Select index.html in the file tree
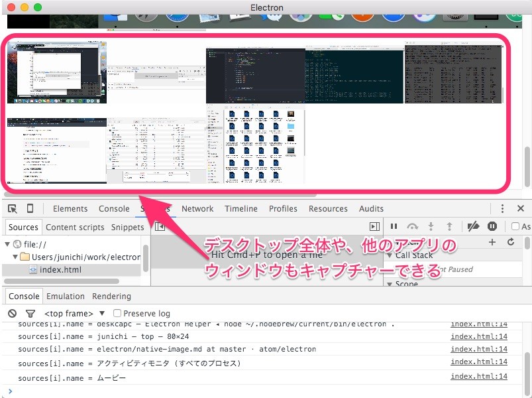The height and width of the screenshot is (398, 532). [x=60, y=269]
